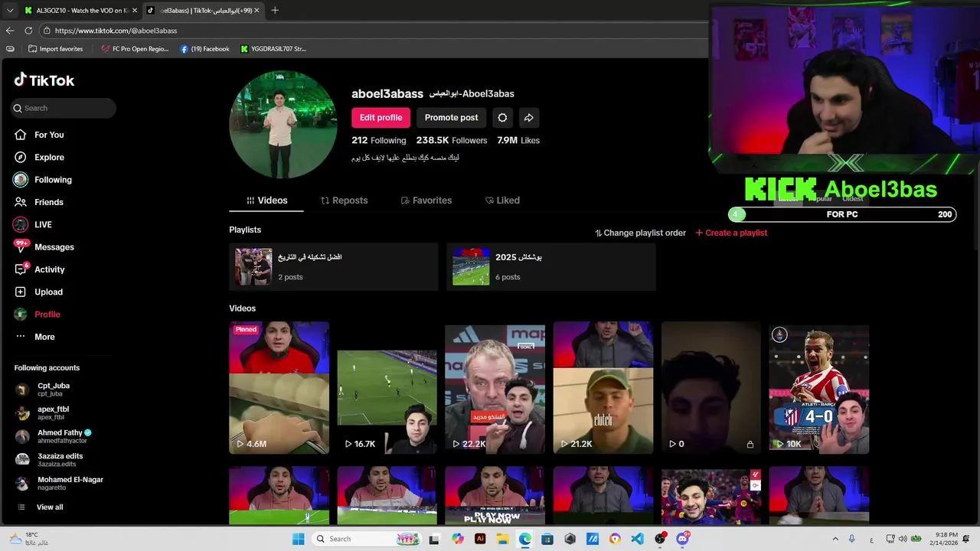980x551 pixels.
Task: Open the video with 16.7K views
Action: click(387, 388)
